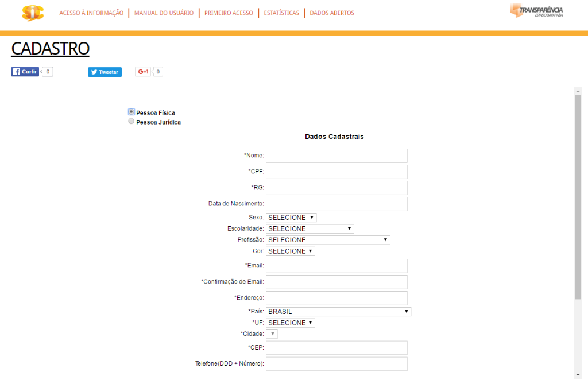The image size is (588, 388).
Task: Click the Twitter Tweetar button
Action: [x=105, y=72]
